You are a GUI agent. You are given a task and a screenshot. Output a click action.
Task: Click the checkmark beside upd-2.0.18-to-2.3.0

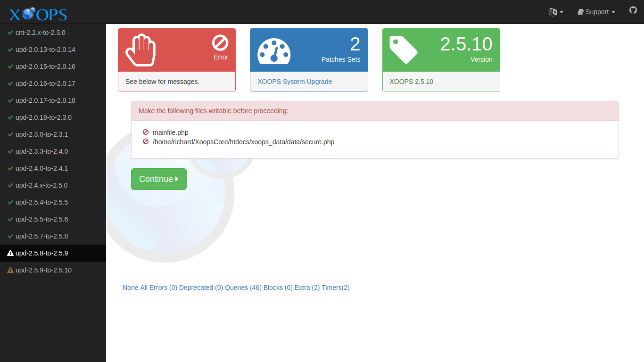9,117
